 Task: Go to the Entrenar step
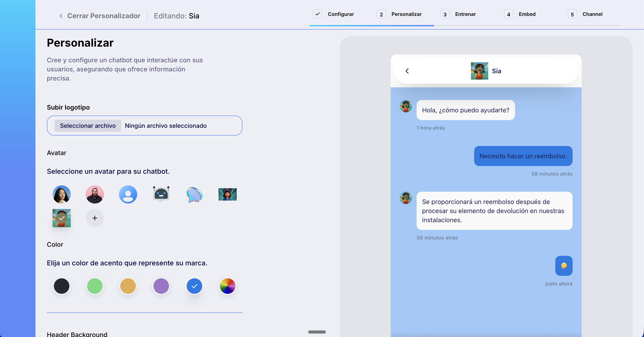tap(465, 14)
